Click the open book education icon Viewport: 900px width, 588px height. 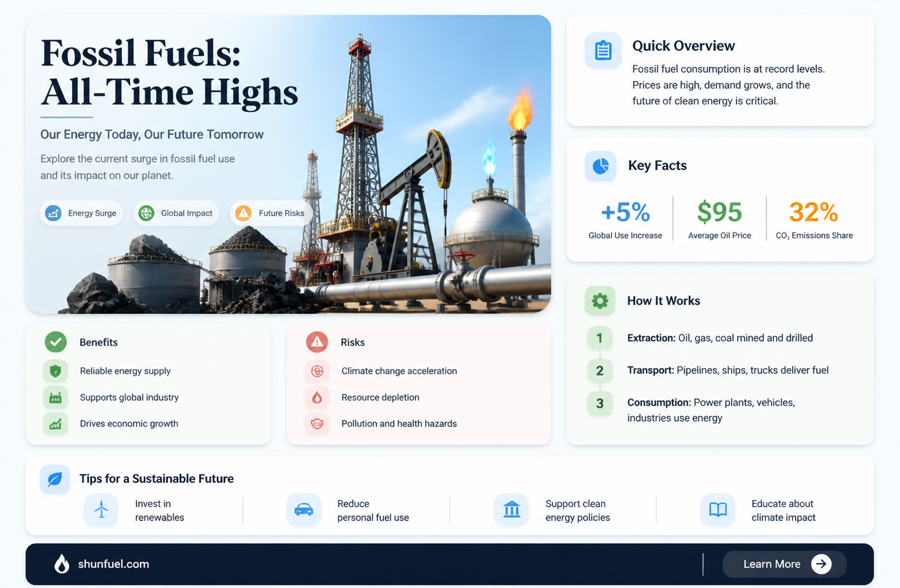[718, 510]
